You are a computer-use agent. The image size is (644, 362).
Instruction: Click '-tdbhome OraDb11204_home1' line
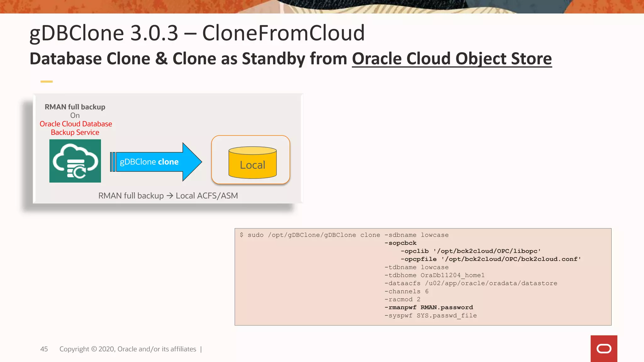435,275
